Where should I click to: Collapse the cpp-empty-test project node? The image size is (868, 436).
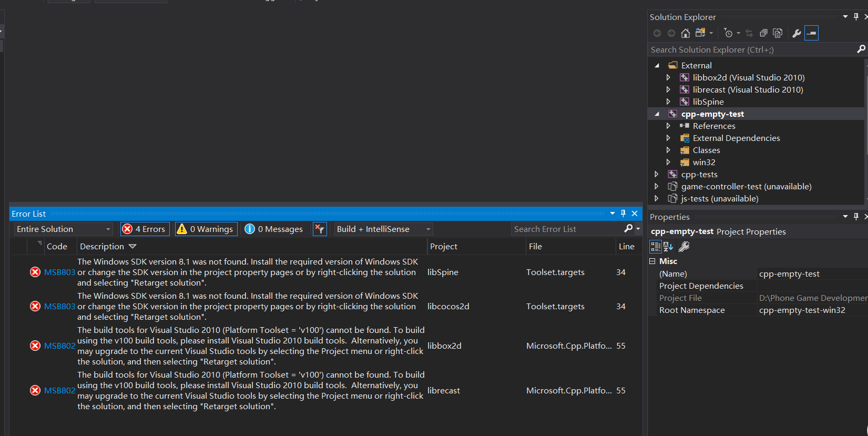click(x=657, y=114)
